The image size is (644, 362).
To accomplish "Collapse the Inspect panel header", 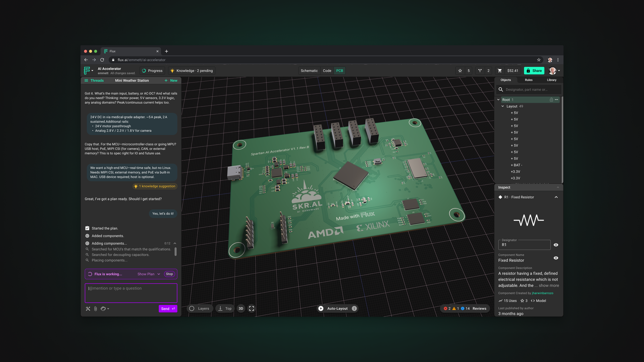I will (x=558, y=187).
